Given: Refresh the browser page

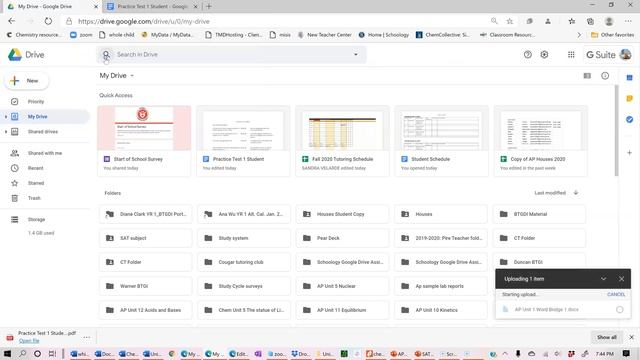Looking at the screenshot, I should [x=48, y=21].
